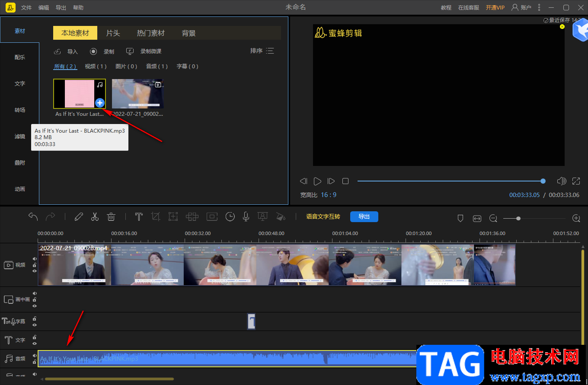Open the three-dot more options menu
This screenshot has height=385, width=588.
point(539,7)
